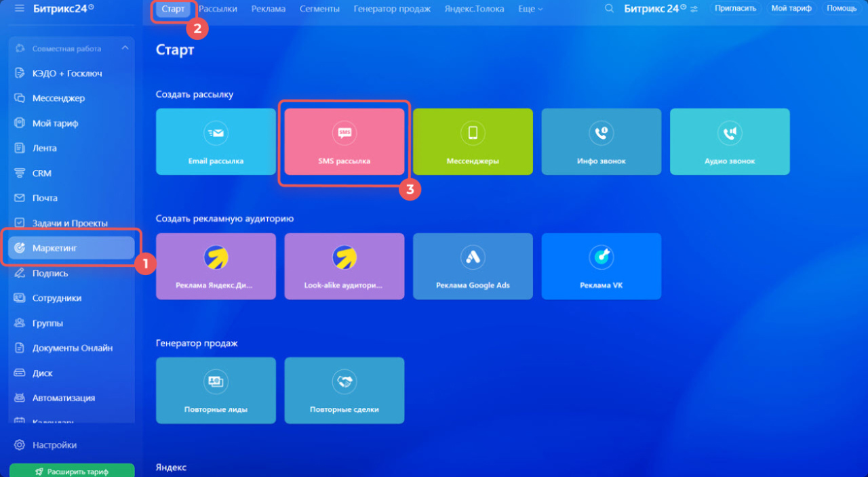868x477 pixels.
Task: Open Документы Онлайн in the sidebar
Action: pyautogui.click(x=71, y=348)
